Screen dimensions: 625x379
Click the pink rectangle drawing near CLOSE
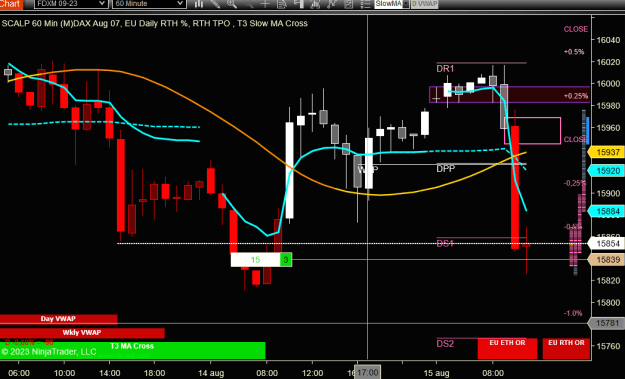click(x=533, y=130)
